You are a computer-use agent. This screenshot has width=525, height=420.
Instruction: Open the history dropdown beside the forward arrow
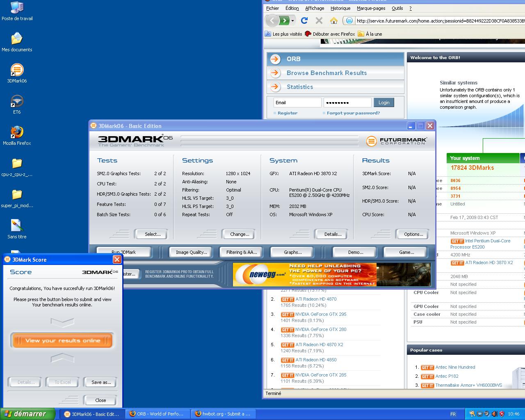(x=292, y=21)
